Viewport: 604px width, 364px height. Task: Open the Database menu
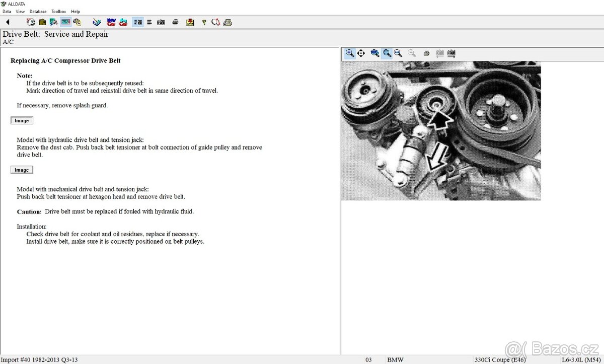(x=38, y=11)
